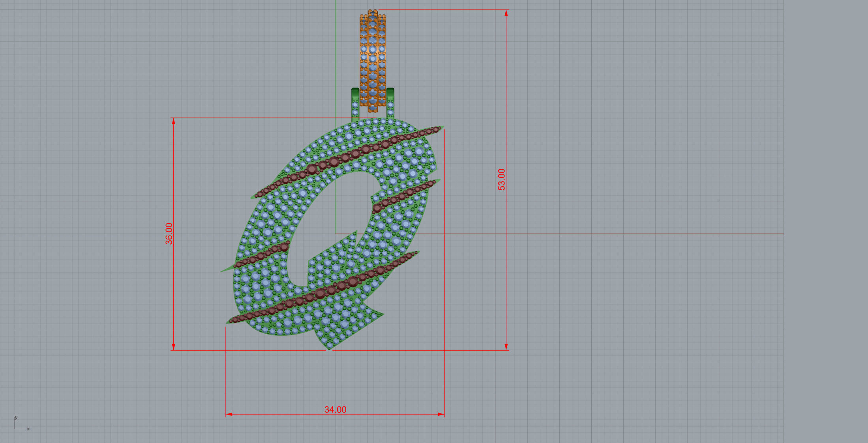Viewport: 868px width, 443px height.
Task: Select the 53.00 overall height dimension text
Action: point(501,179)
